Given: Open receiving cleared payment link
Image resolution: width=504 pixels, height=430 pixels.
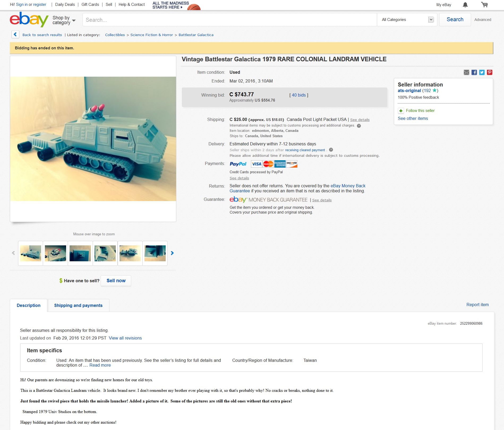Looking at the screenshot, I should (x=305, y=150).
